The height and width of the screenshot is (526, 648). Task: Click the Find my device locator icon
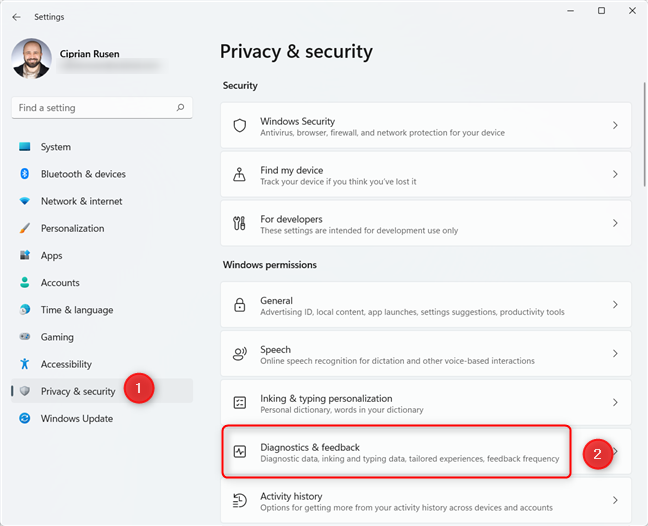click(x=239, y=174)
